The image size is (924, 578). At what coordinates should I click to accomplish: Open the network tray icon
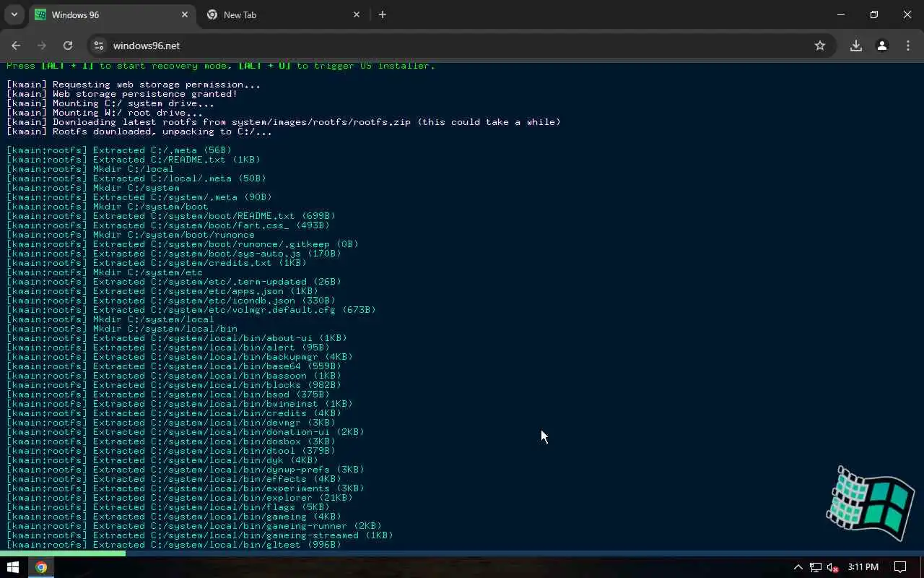816,567
